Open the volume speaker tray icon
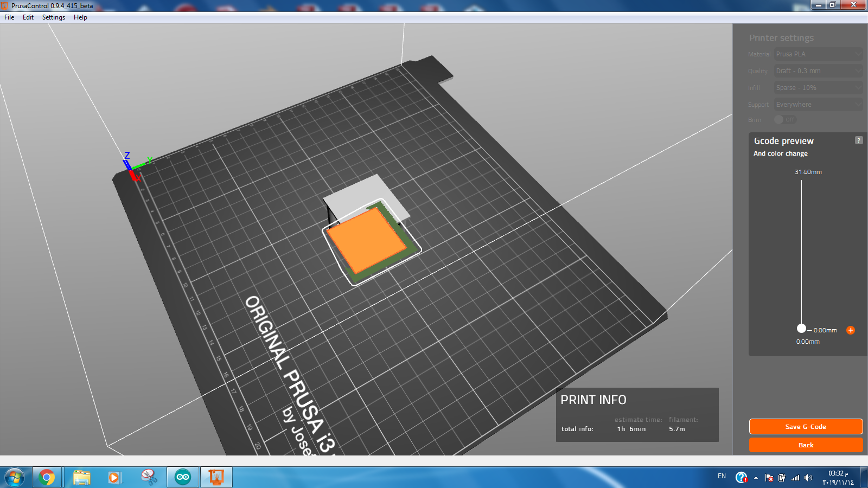 [808, 478]
